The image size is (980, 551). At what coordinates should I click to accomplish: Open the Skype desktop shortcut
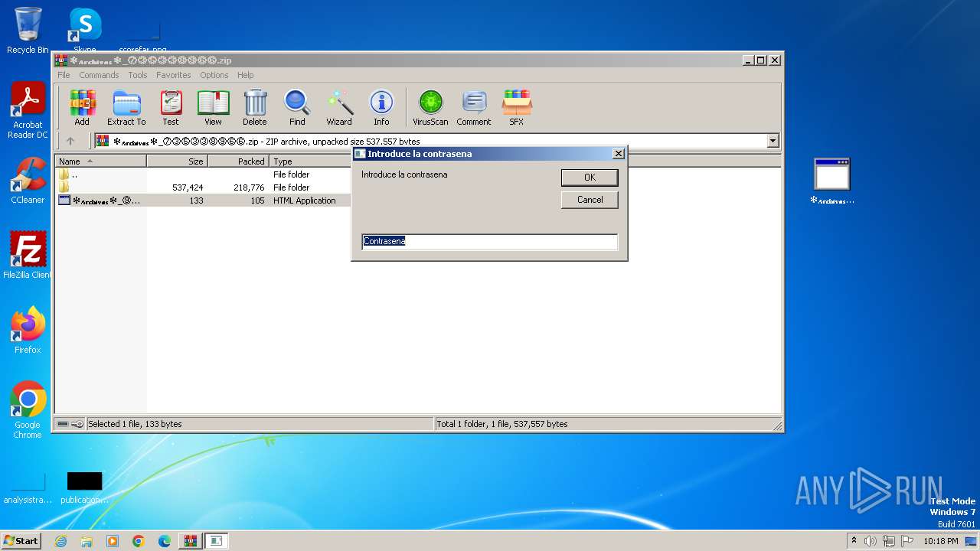pyautogui.click(x=85, y=29)
